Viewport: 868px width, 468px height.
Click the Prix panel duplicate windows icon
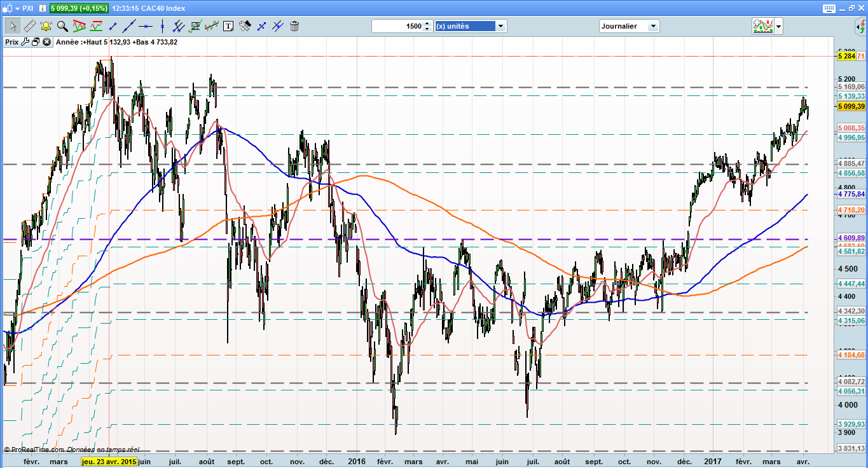[x=36, y=42]
